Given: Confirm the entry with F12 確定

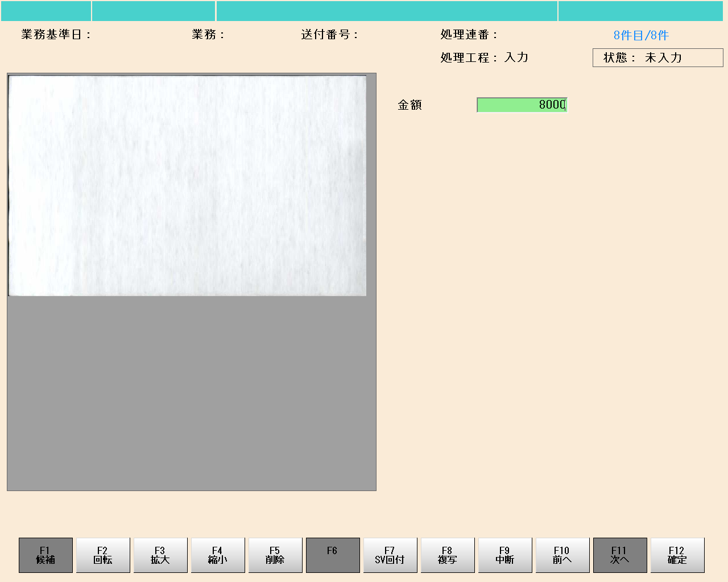Looking at the screenshot, I should pos(677,555).
